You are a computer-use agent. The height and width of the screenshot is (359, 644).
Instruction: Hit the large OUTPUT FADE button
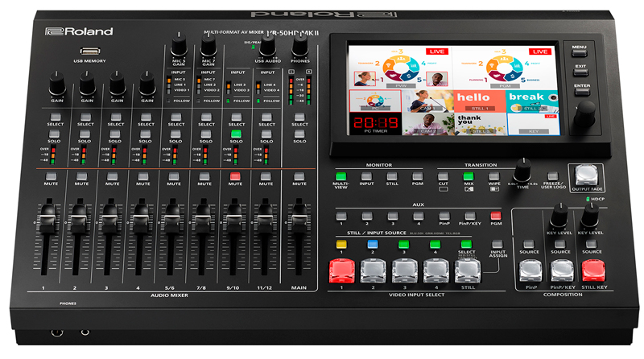coord(587,175)
